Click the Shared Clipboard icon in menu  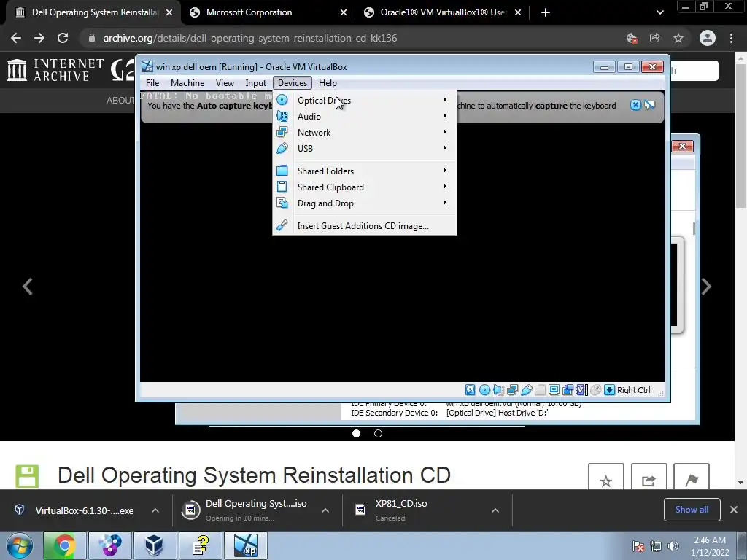coord(282,187)
